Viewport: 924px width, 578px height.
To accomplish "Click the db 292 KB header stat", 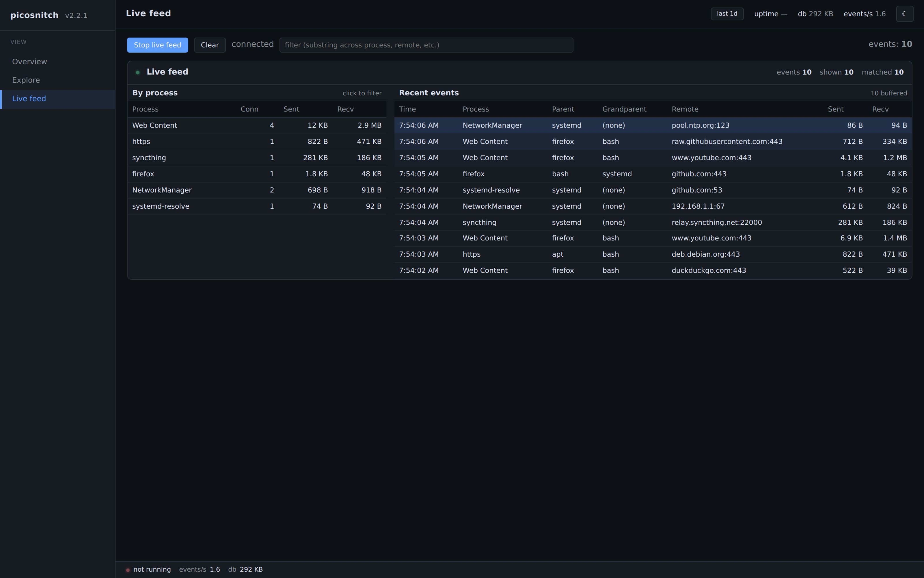I will click(x=815, y=14).
